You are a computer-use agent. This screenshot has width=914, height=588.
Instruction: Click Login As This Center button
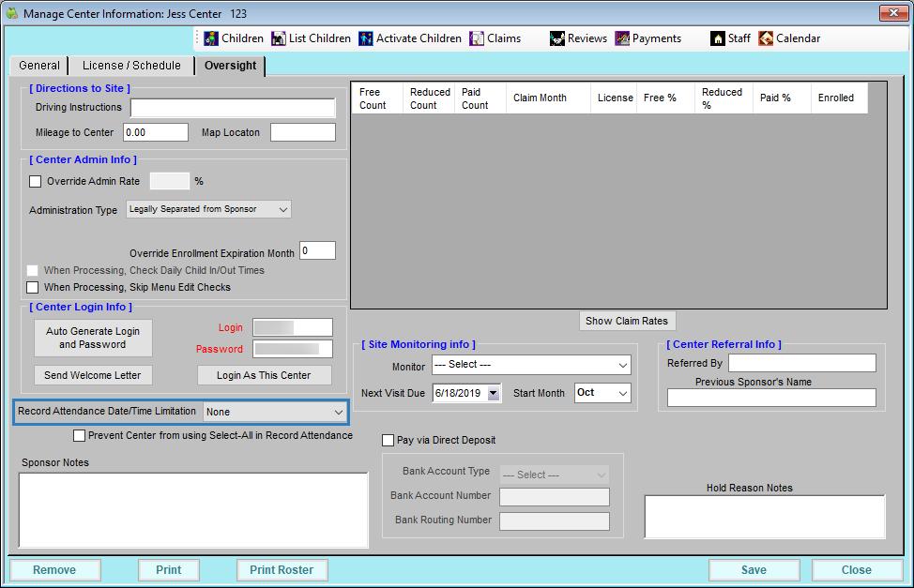264,375
